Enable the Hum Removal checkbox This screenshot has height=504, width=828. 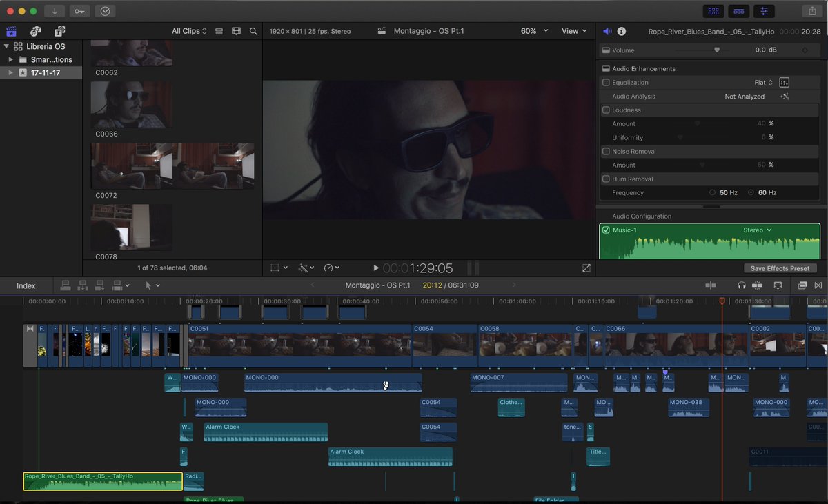(x=606, y=179)
